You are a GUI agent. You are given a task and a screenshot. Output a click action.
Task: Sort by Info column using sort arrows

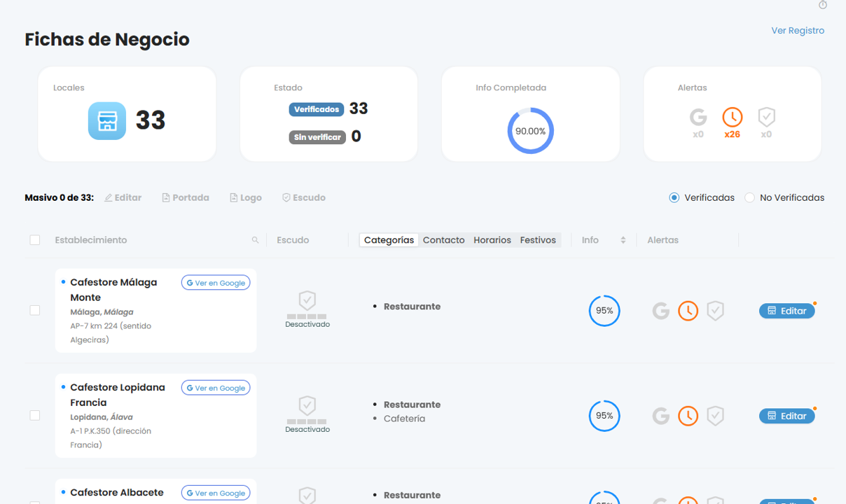click(623, 240)
